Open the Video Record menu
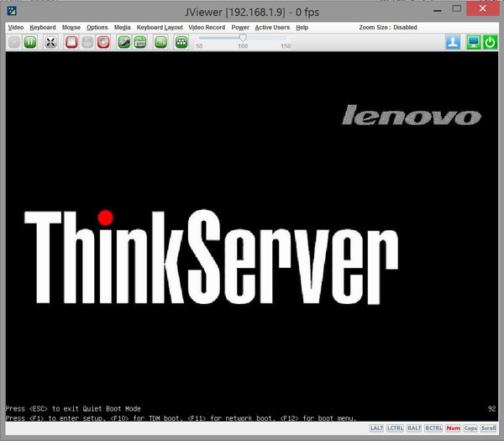The image size is (504, 441). point(207,28)
